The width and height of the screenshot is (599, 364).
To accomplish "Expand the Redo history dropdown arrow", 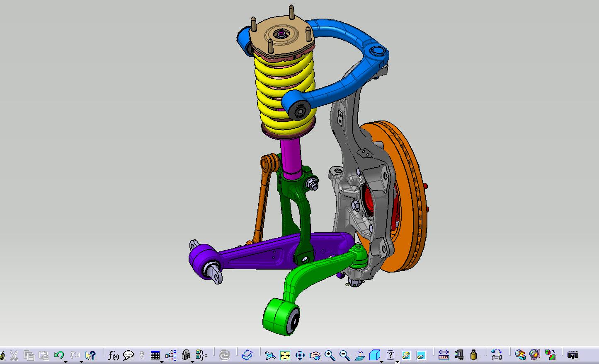I will [x=81, y=362].
